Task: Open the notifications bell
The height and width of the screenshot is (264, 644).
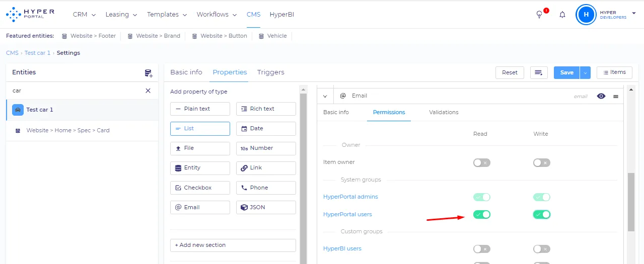Action: pos(562,15)
